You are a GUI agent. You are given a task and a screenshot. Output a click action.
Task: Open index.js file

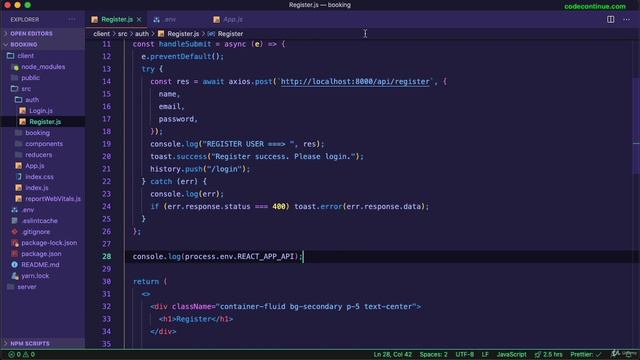point(37,188)
